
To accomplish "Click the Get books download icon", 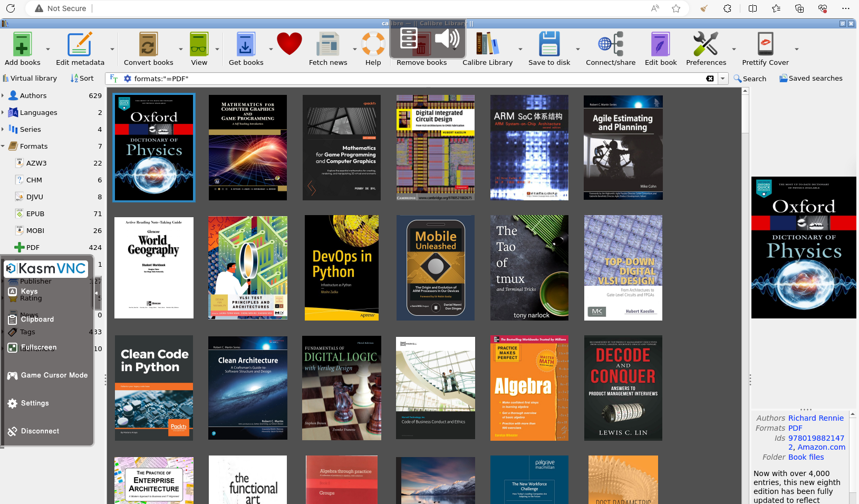I will click(246, 44).
